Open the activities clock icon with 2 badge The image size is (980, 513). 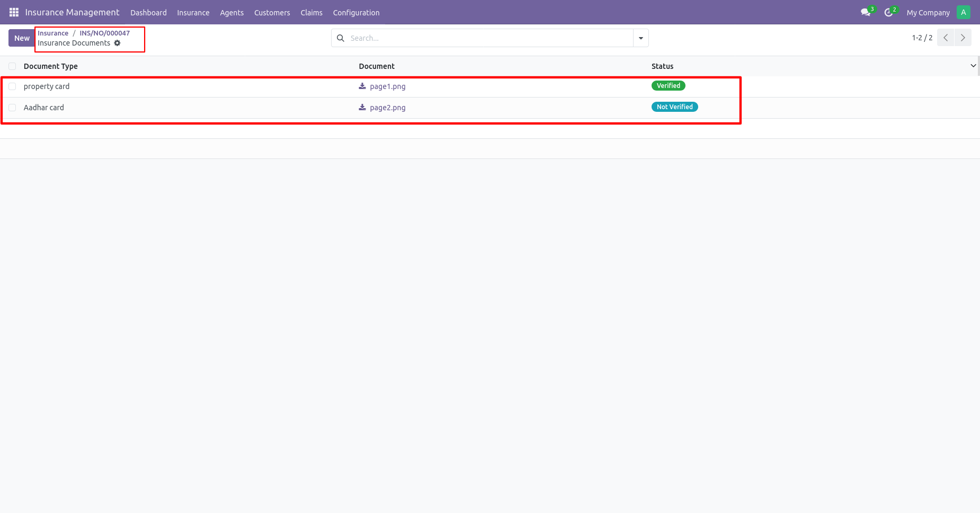pos(889,12)
